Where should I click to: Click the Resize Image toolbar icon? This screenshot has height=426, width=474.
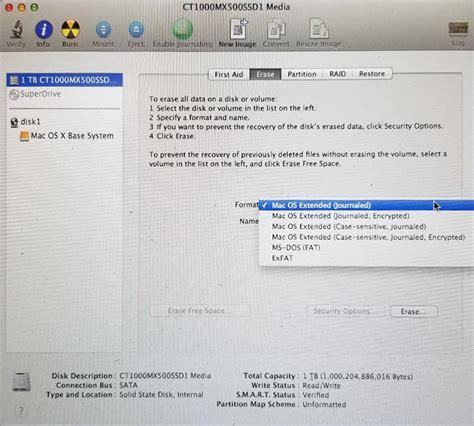tap(318, 29)
